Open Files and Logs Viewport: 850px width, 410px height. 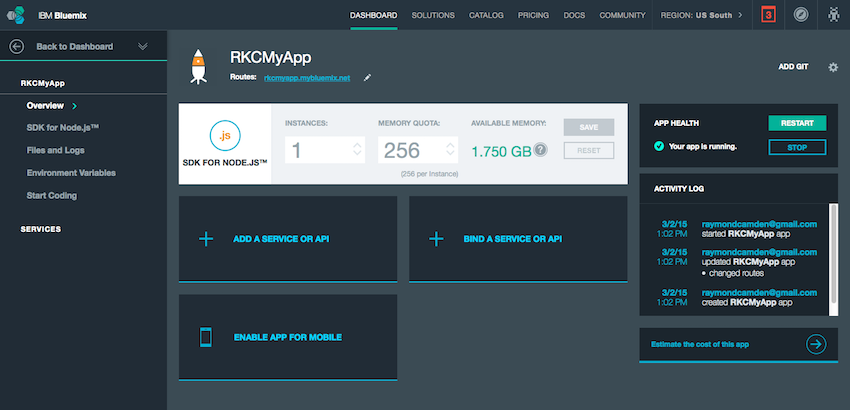point(55,150)
